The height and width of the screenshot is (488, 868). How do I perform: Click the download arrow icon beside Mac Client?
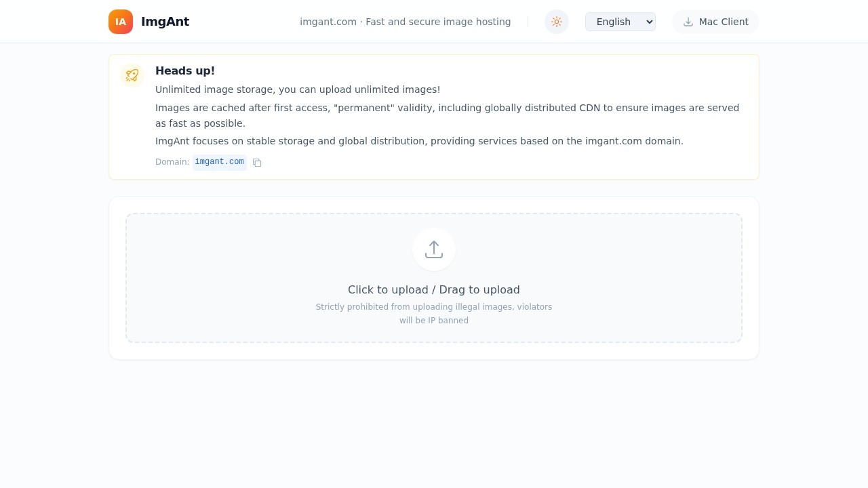tap(688, 22)
